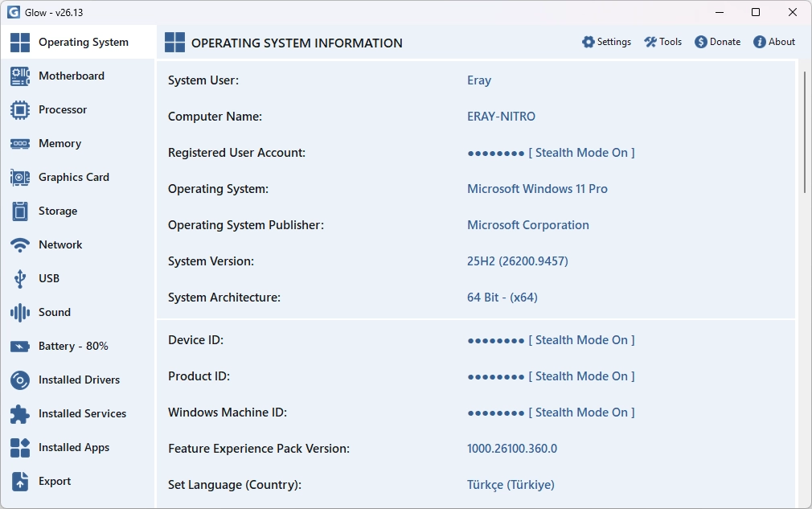This screenshot has height=509, width=812.
Task: Click the computer name ERAY-NITRO
Action: coord(502,117)
